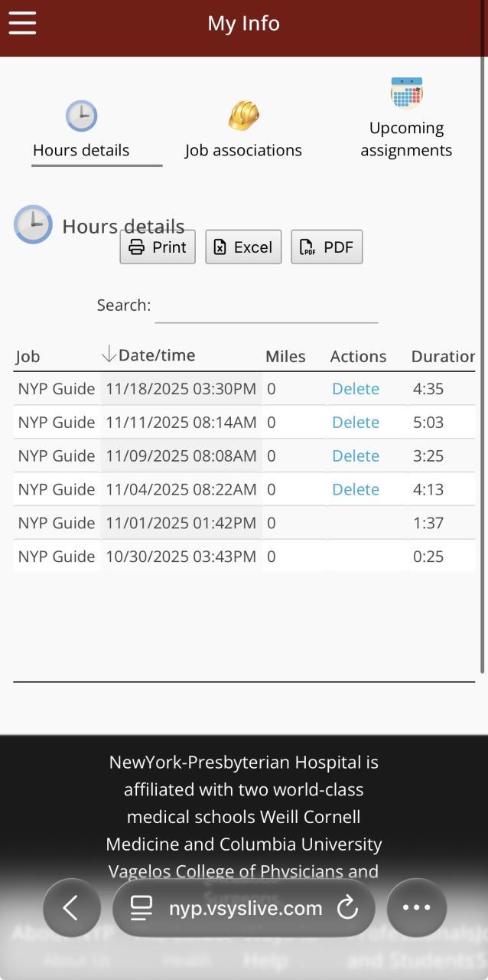This screenshot has width=488, height=980.
Task: Reload the page with the refresh icon
Action: click(347, 908)
